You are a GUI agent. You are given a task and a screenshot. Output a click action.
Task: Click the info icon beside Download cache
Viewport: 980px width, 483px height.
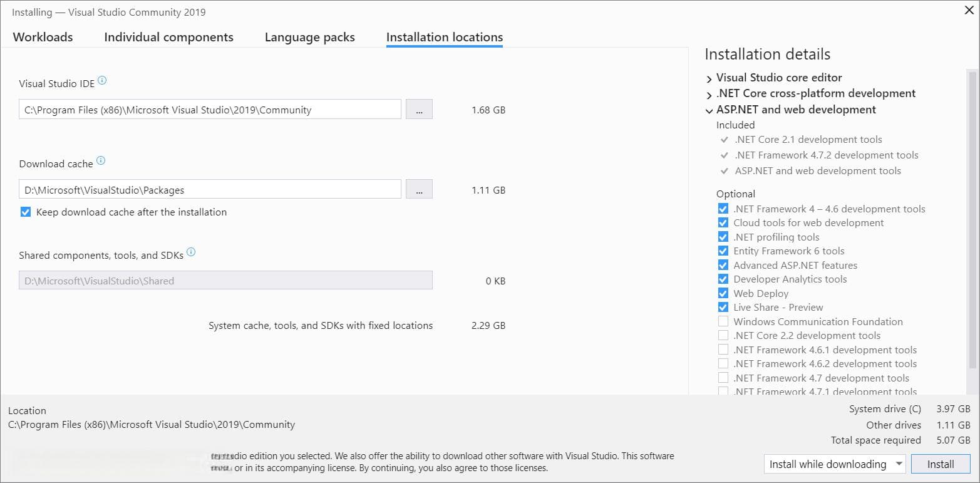tap(101, 160)
